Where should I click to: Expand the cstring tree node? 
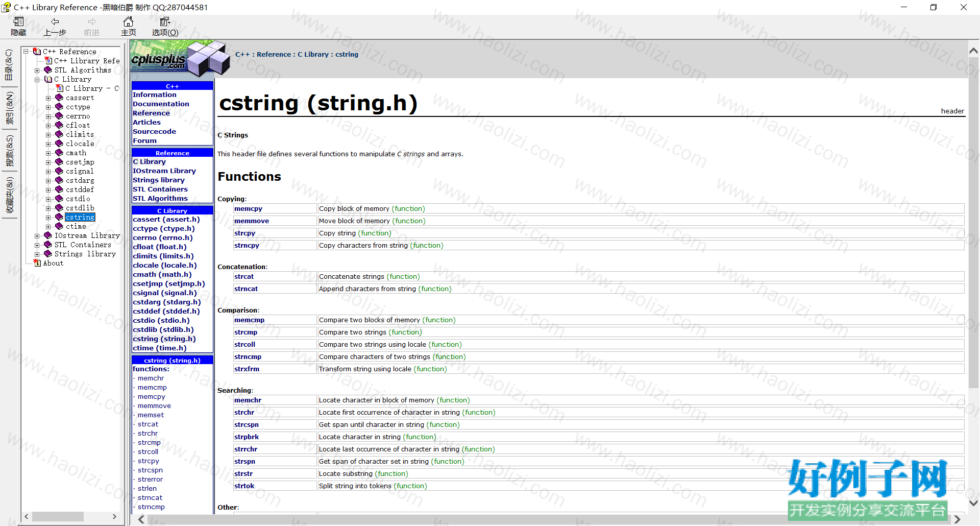pos(48,218)
